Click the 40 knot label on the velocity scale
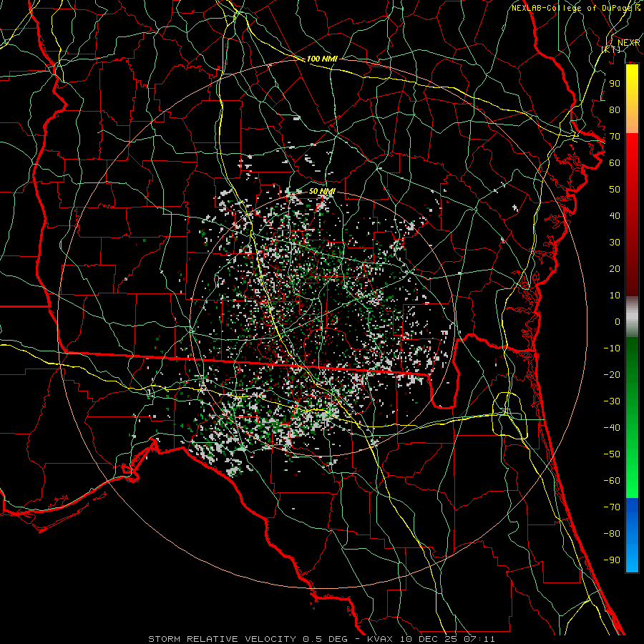The width and height of the screenshot is (644, 644). coord(615,216)
